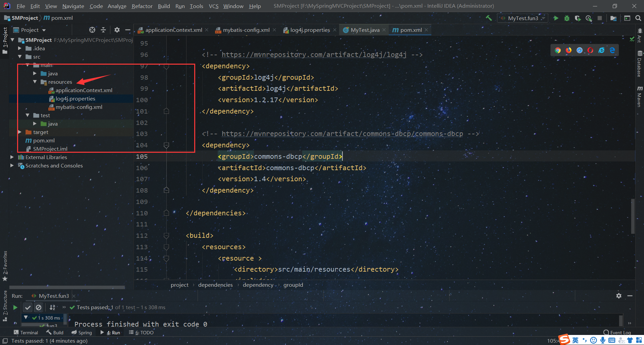Screen dimensions: 644x345
Task: Open the Project view selector dropdown
Action: click(30, 30)
